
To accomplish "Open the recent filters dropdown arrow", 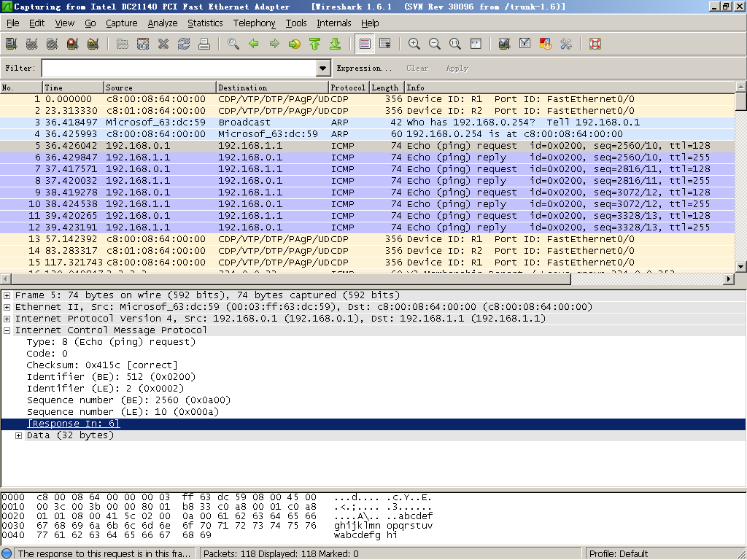I will point(323,68).
